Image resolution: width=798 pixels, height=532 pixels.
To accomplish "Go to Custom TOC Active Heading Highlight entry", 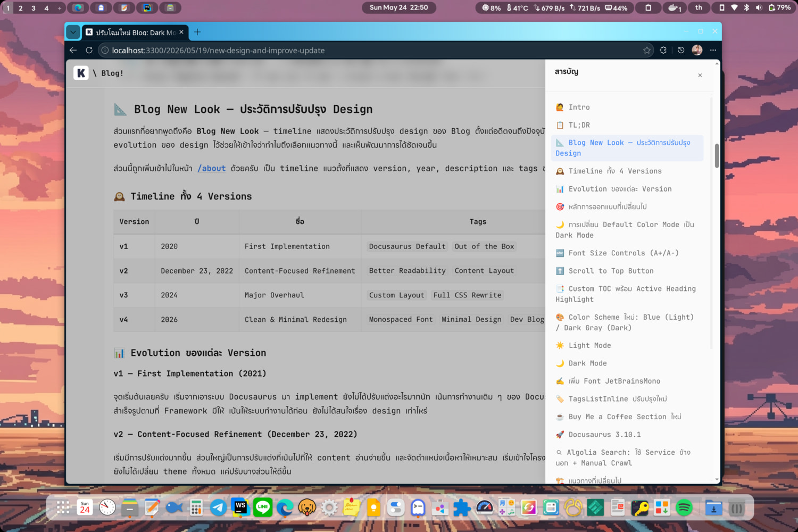I will point(628,294).
